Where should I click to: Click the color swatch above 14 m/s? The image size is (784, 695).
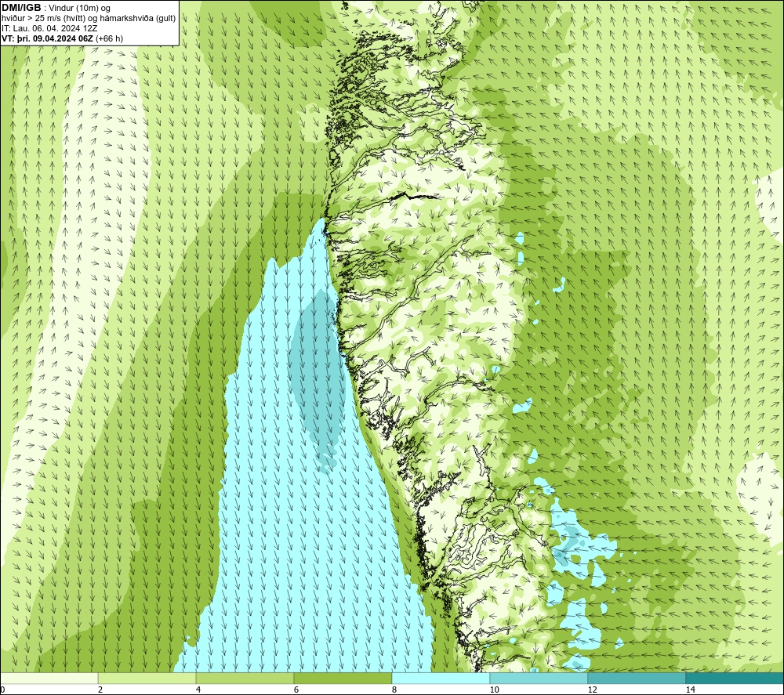[735, 678]
